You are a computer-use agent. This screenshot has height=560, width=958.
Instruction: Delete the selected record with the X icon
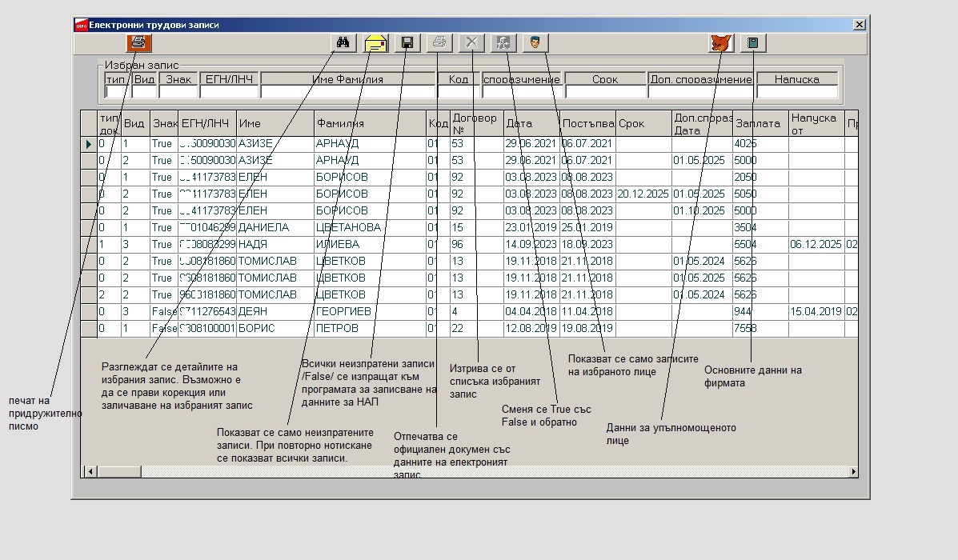point(471,42)
